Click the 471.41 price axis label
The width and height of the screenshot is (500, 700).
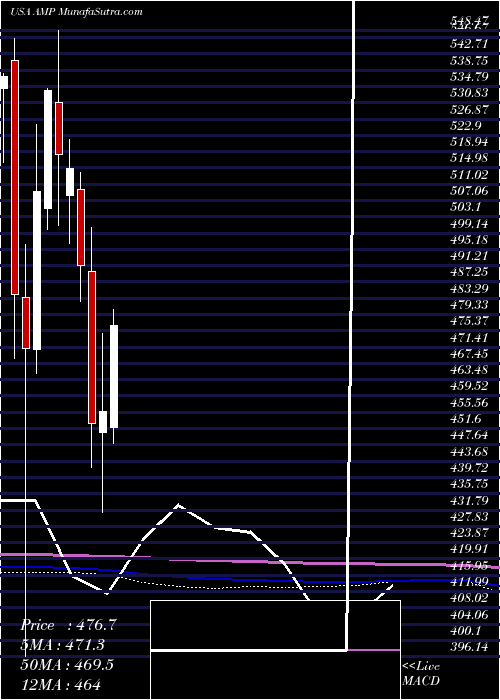pos(470,338)
